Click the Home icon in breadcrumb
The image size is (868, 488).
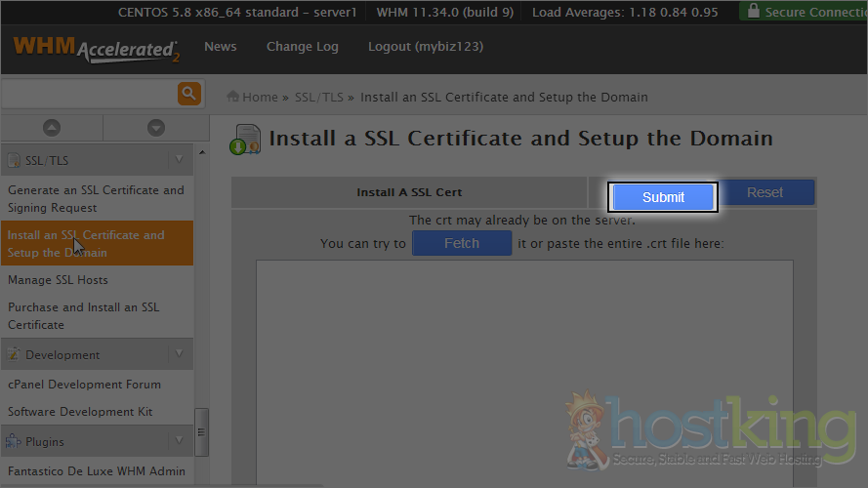pyautogui.click(x=233, y=97)
